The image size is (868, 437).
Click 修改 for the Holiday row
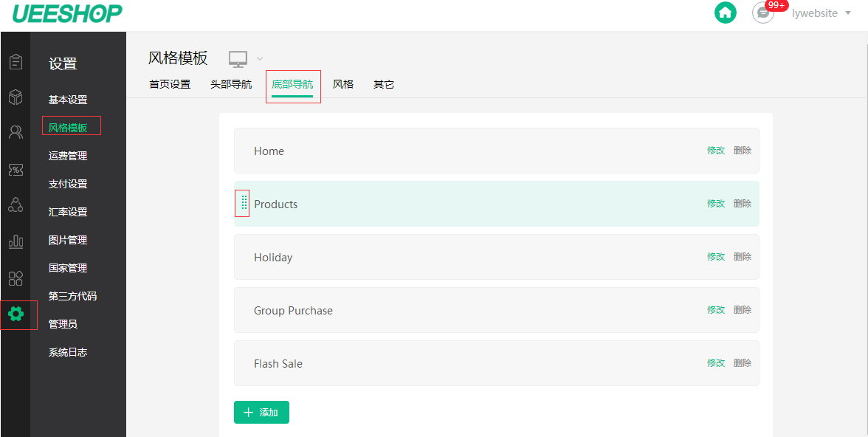(716, 256)
